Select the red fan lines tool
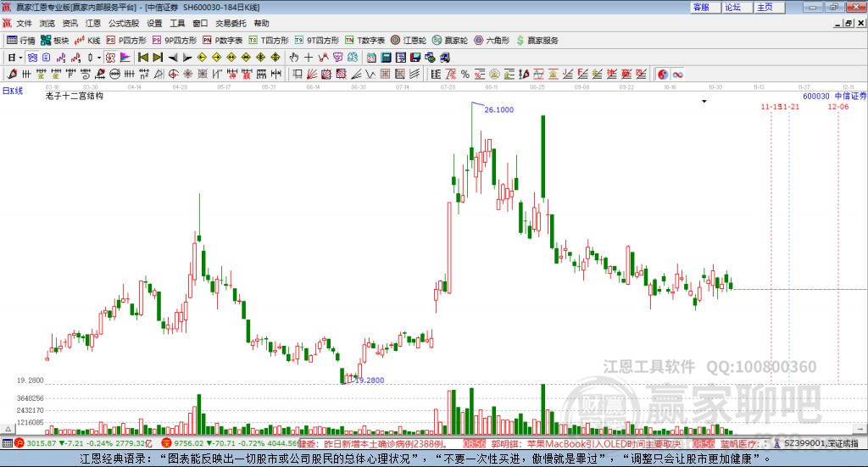868x467 pixels. 312,74
